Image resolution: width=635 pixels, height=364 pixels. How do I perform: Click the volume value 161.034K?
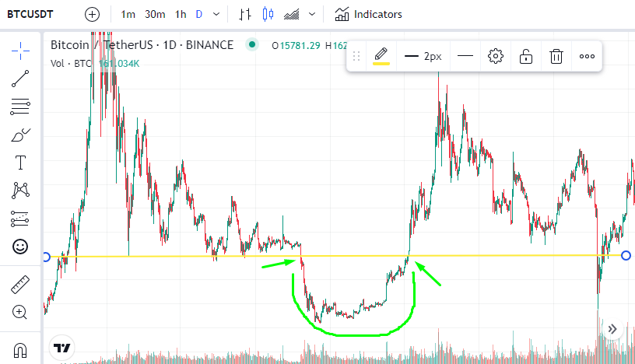click(119, 64)
